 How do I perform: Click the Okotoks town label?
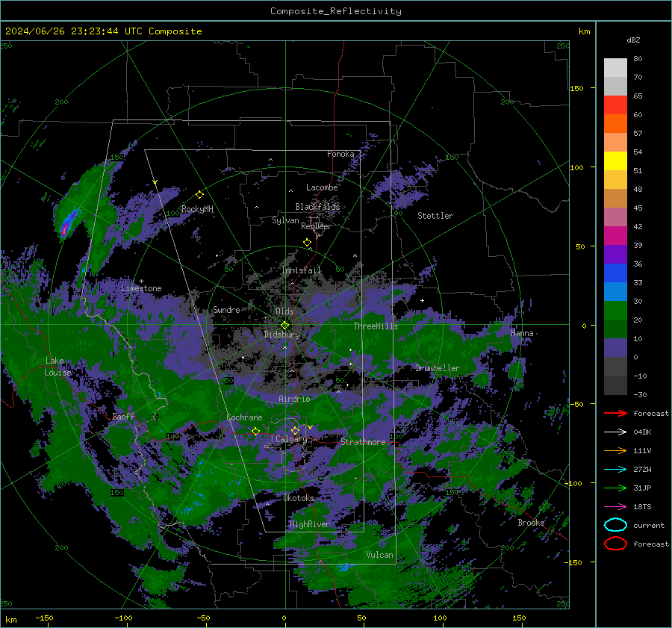pyautogui.click(x=299, y=498)
